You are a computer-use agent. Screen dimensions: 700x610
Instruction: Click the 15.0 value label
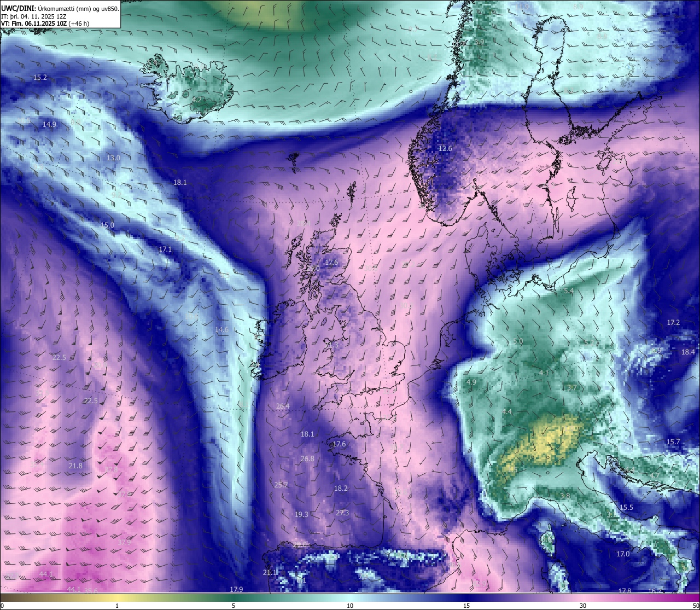coord(108,225)
